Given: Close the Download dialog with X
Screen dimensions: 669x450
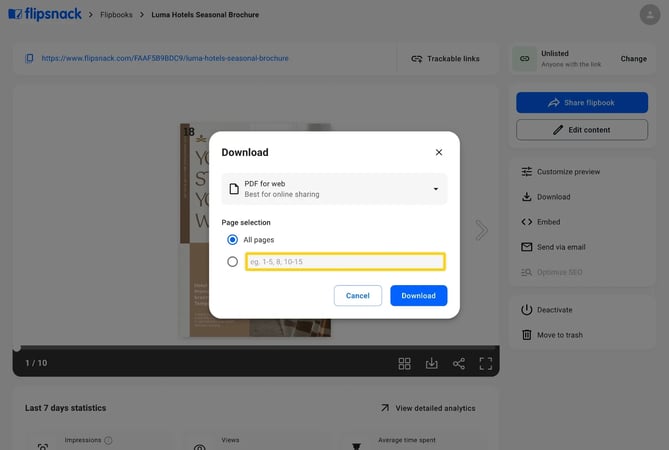Looking at the screenshot, I should coord(439,152).
